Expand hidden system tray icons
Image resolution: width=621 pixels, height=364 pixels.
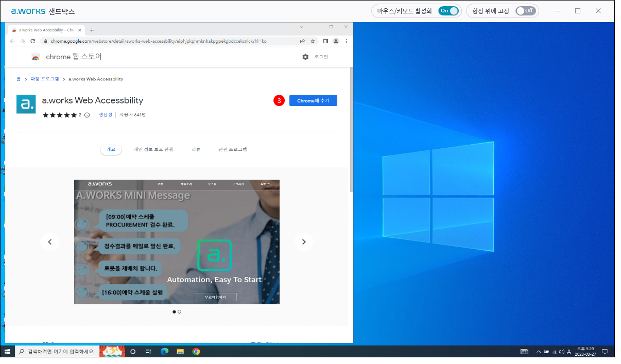[539, 352]
